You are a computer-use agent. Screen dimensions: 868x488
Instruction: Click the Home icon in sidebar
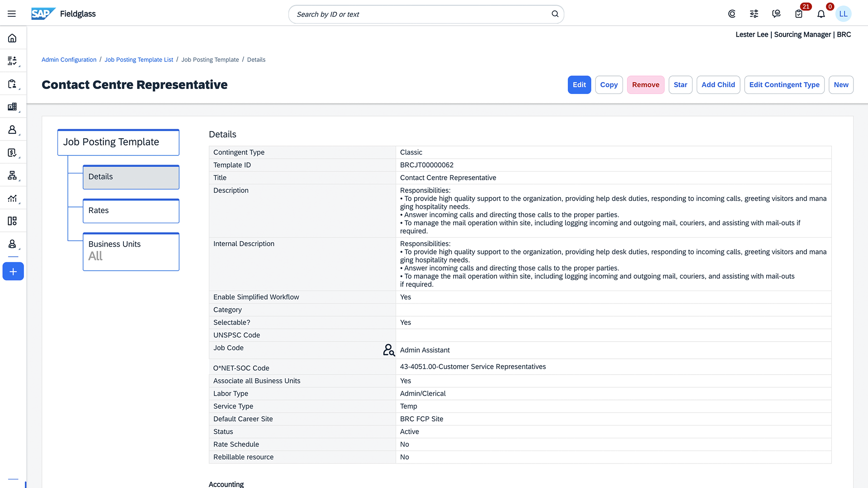click(x=12, y=38)
